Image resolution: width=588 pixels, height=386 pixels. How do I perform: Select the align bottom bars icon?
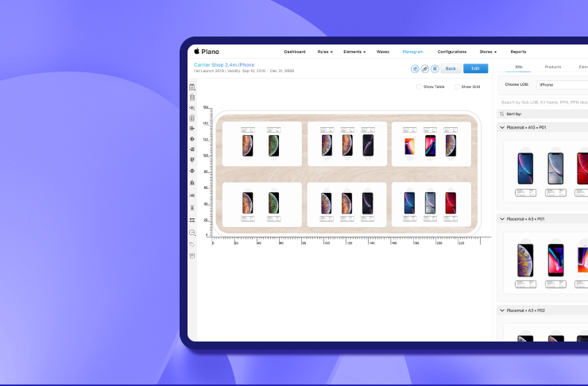[192, 183]
